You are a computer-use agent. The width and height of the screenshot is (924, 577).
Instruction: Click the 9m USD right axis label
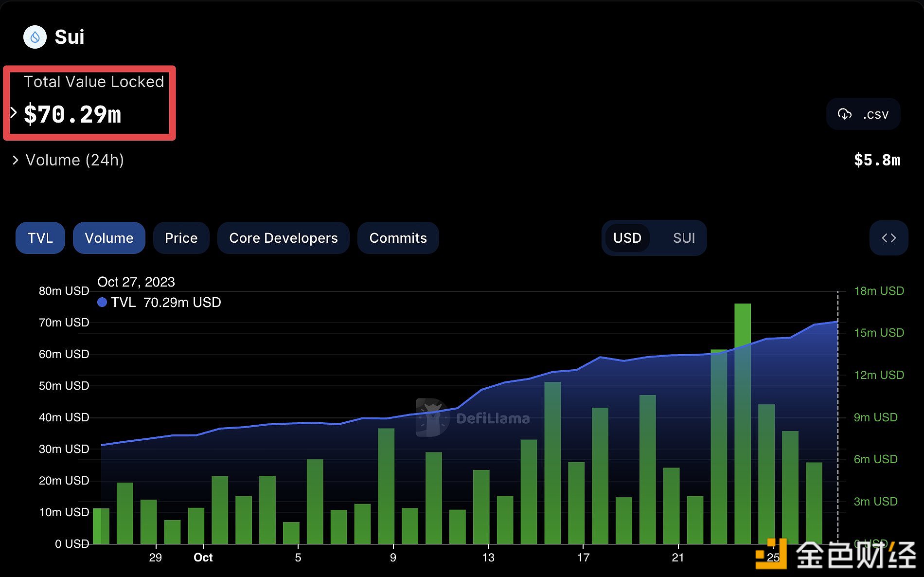(x=875, y=417)
